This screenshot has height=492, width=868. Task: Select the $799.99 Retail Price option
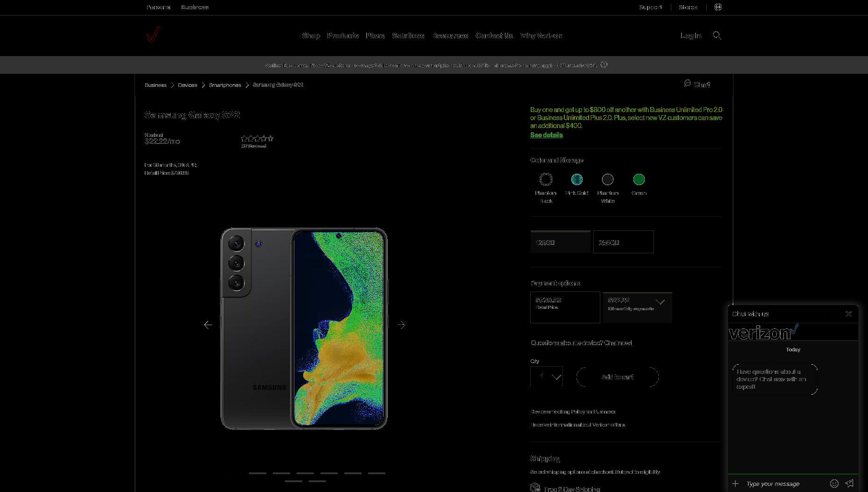tap(565, 307)
